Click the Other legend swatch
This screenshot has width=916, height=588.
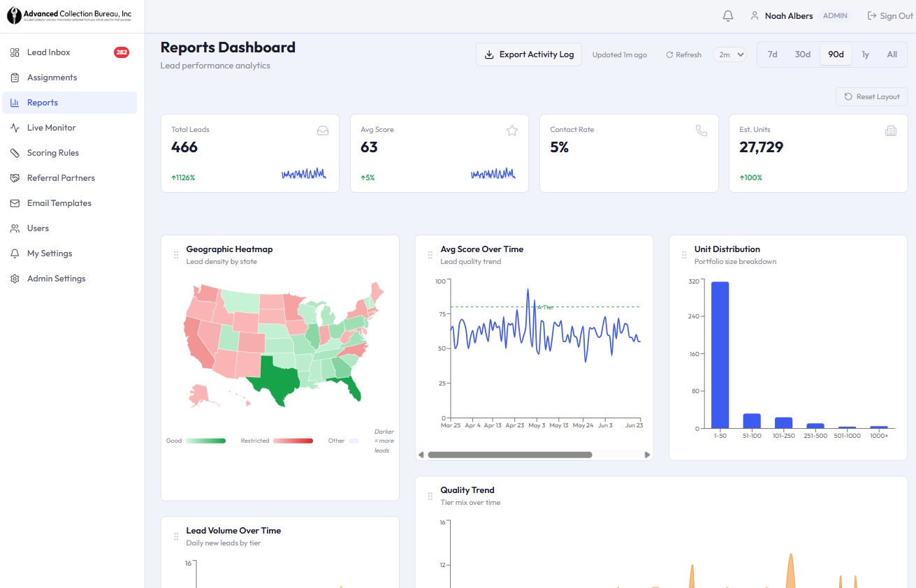[354, 441]
